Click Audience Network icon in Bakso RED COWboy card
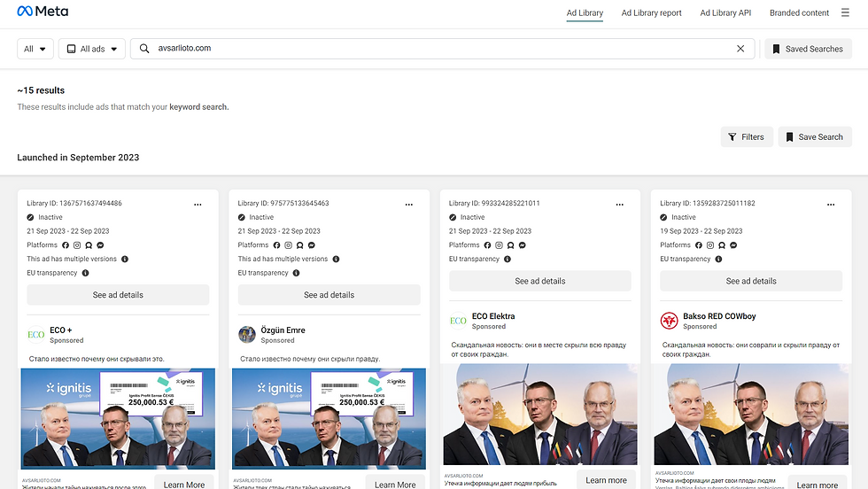The width and height of the screenshot is (868, 489). [x=722, y=245]
